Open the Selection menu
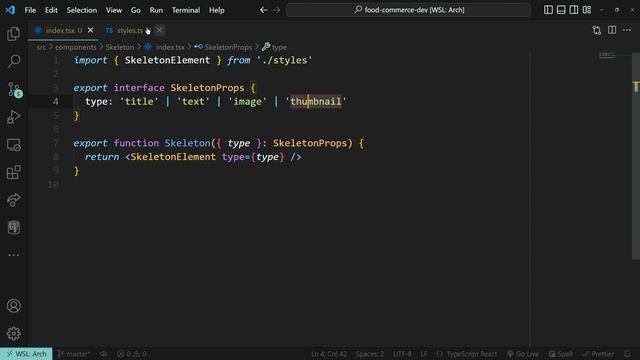Viewport: 640px width, 360px height. [x=82, y=10]
